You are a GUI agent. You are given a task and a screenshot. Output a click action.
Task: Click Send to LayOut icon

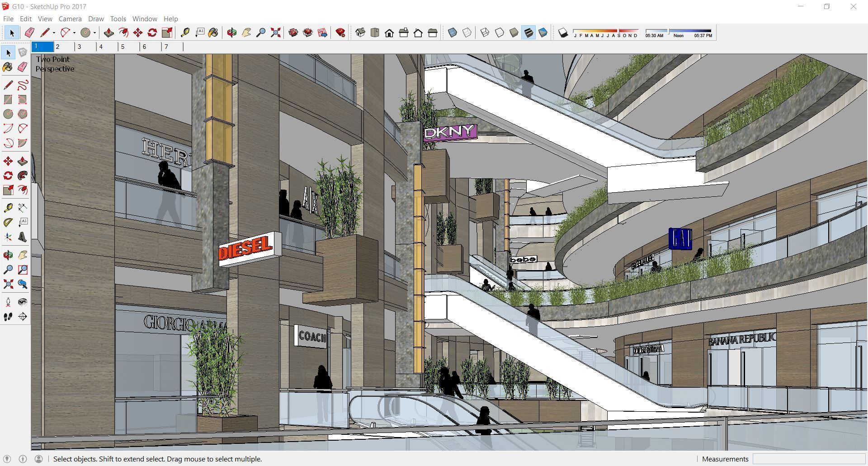[322, 33]
